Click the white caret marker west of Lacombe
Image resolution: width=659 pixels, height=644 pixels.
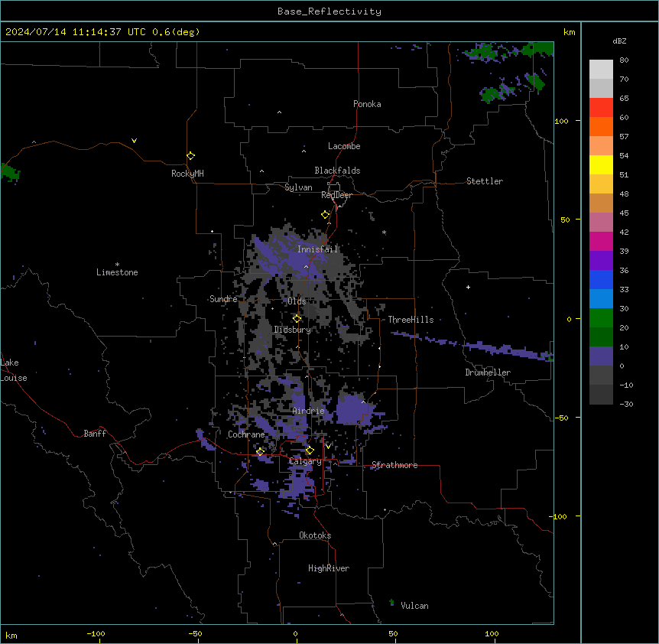pos(304,151)
